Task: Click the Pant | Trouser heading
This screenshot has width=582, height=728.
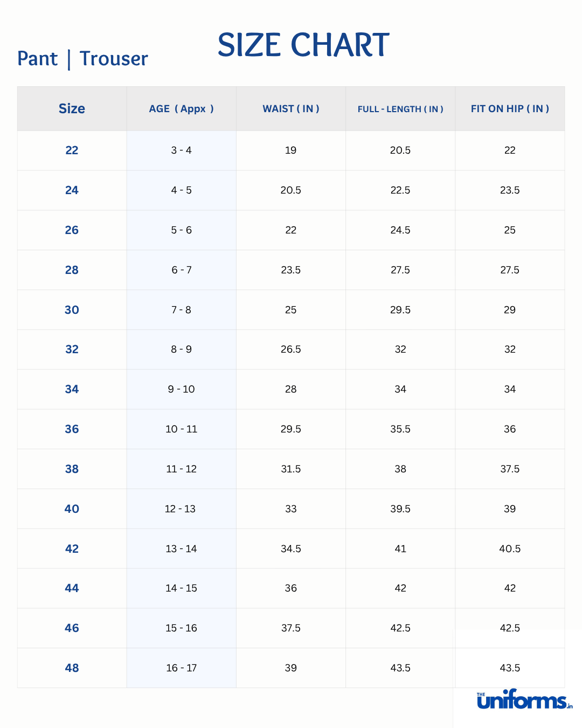Action: tap(82, 59)
